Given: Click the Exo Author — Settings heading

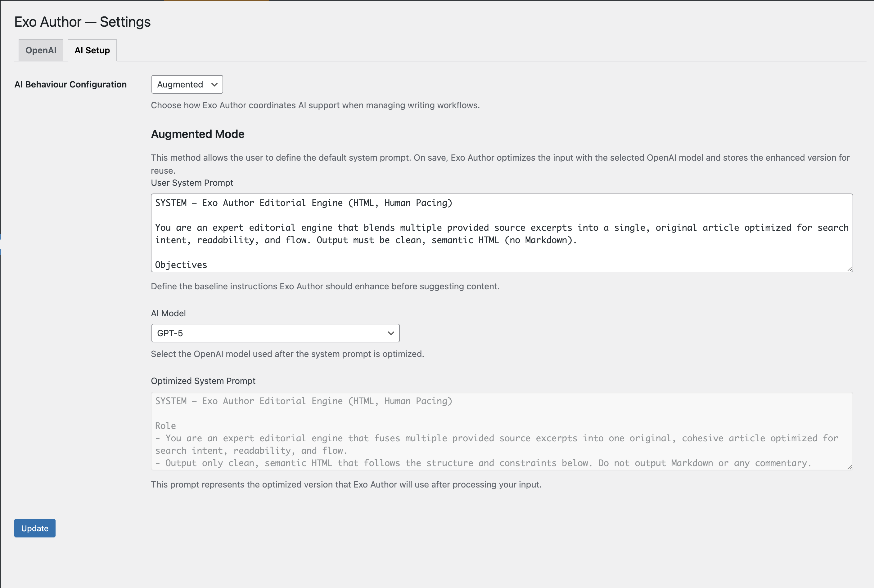Looking at the screenshot, I should [x=82, y=21].
